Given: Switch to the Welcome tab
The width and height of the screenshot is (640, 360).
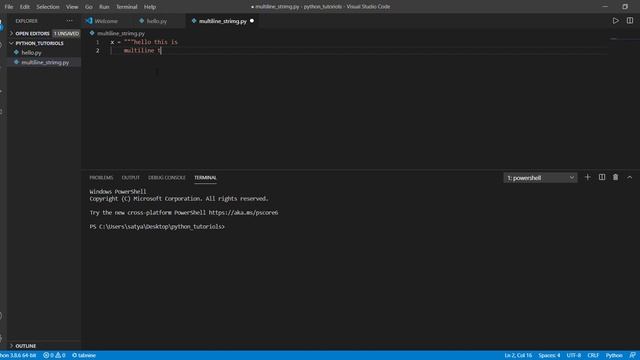Looking at the screenshot, I should coord(107,21).
